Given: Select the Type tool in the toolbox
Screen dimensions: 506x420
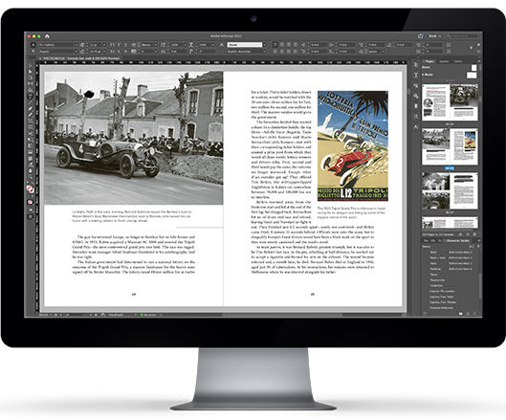Looking at the screenshot, I should click(x=31, y=97).
